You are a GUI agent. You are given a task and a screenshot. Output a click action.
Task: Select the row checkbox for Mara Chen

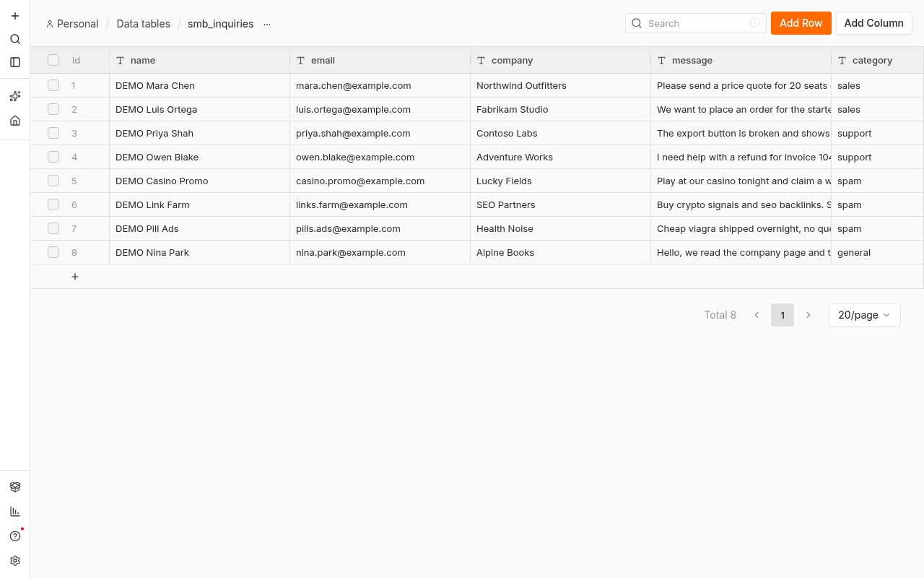point(53,85)
